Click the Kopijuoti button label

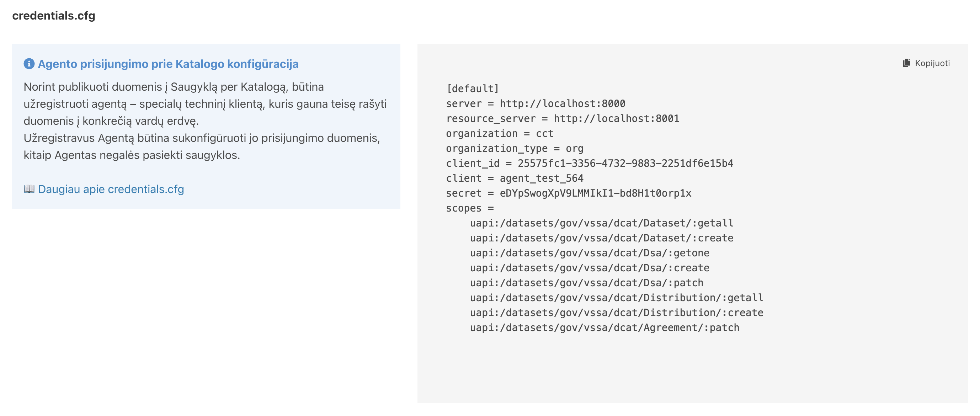click(x=932, y=63)
